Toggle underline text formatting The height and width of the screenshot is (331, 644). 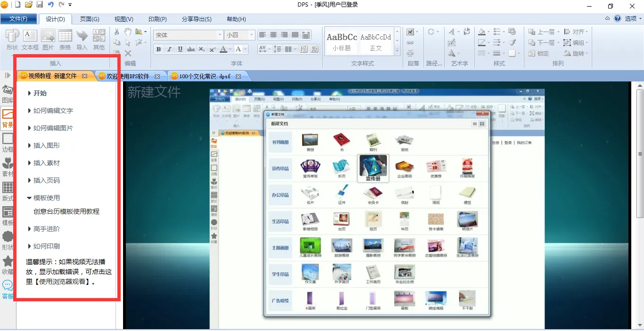point(180,49)
